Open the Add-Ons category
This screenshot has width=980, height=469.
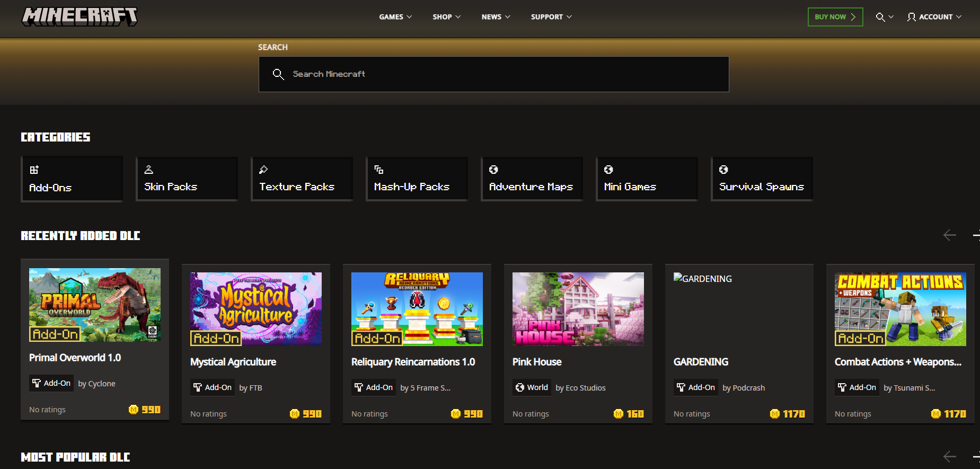(72, 179)
